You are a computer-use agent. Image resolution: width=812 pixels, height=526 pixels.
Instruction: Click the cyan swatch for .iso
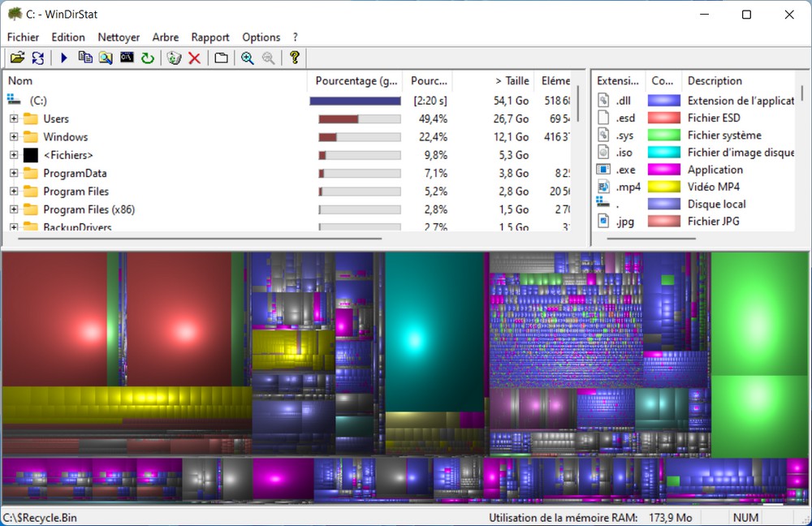coord(664,152)
